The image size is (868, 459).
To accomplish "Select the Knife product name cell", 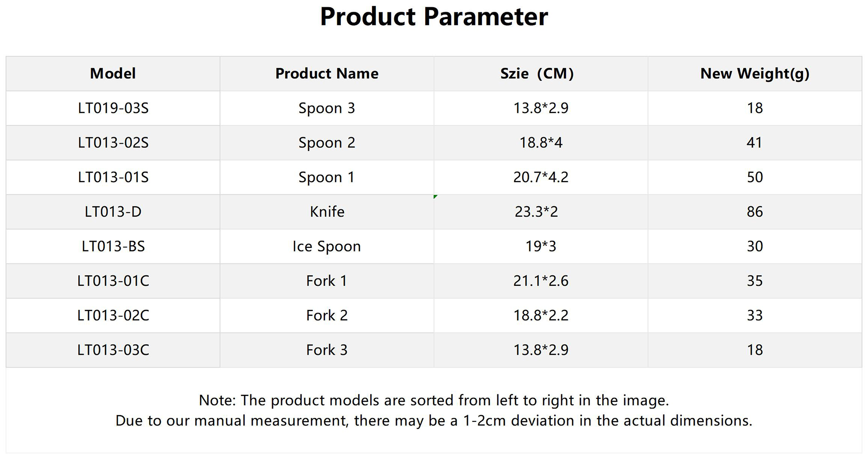I will [x=327, y=212].
